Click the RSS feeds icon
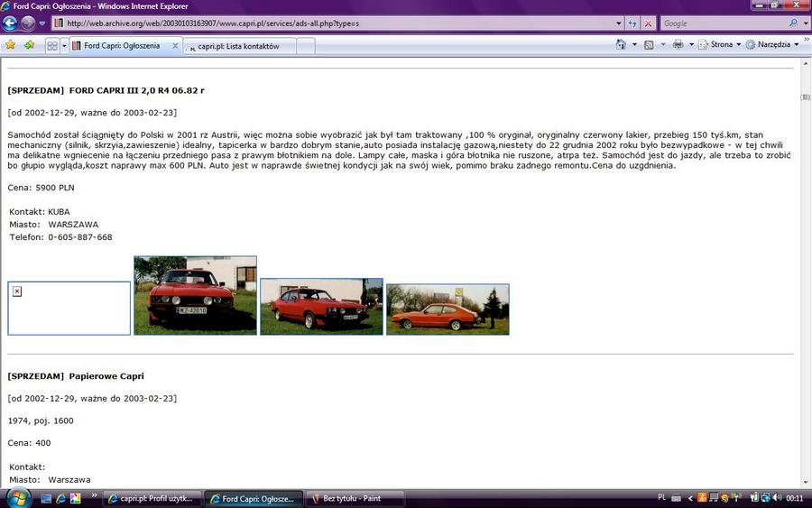This screenshot has width=812, height=508. coord(649,44)
